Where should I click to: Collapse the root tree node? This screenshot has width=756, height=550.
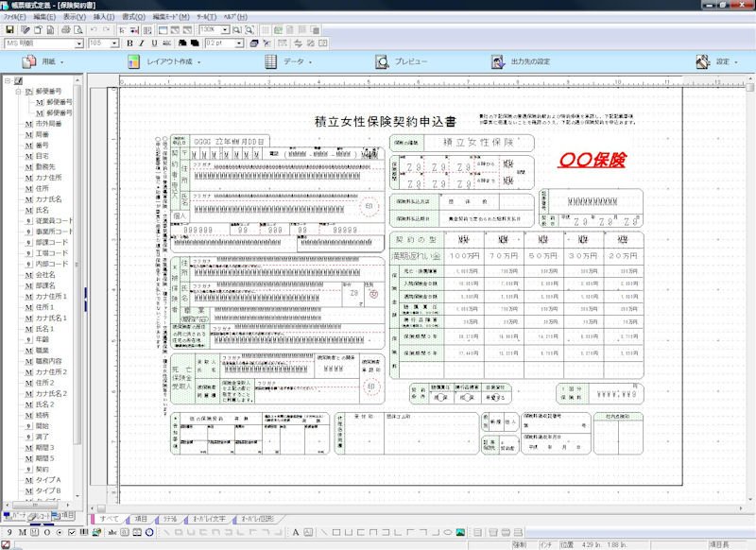pyautogui.click(x=8, y=80)
